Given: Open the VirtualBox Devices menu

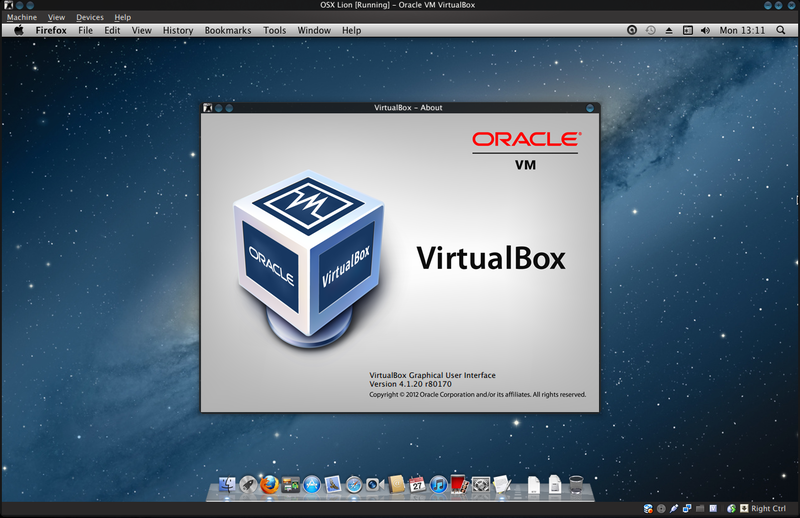Looking at the screenshot, I should [89, 17].
